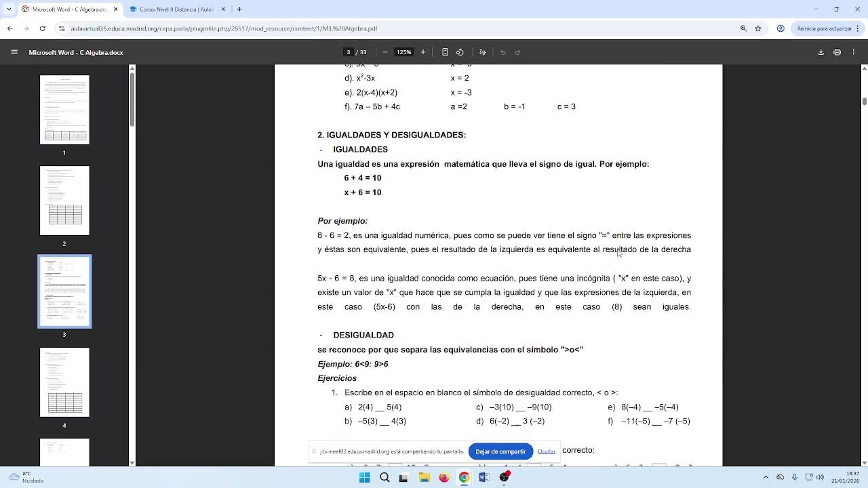This screenshot has height=488, width=868.
Task: Go forward in browser history
Action: click(26, 28)
